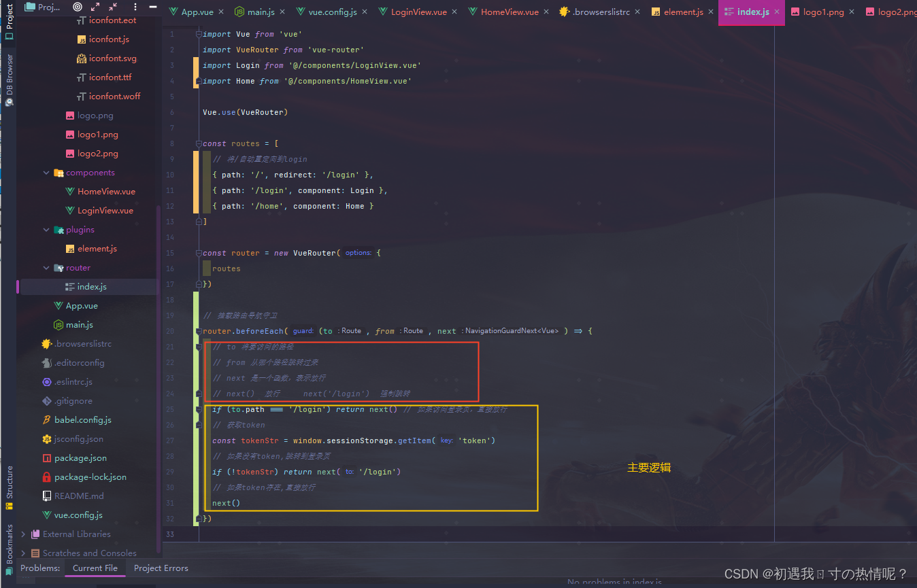The width and height of the screenshot is (917, 588).
Task: Click the lock icon beside package-lock.json
Action: [47, 477]
